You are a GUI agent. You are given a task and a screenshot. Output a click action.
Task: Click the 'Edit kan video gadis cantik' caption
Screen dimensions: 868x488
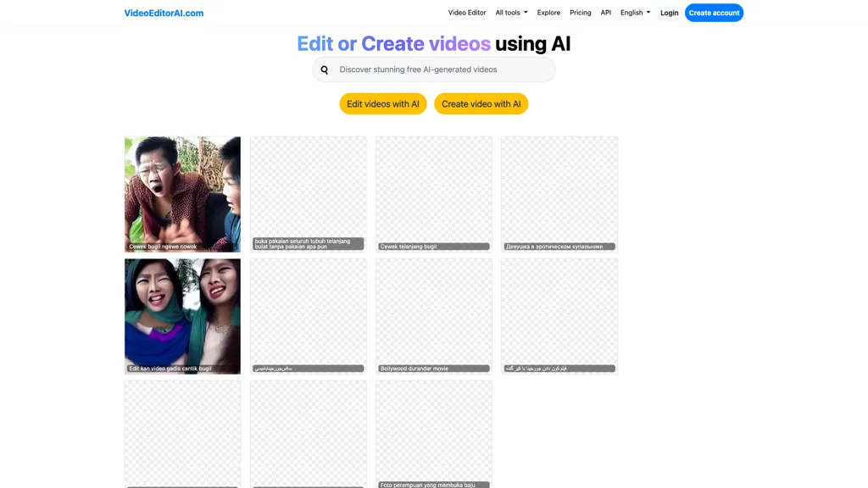pyautogui.click(x=170, y=369)
